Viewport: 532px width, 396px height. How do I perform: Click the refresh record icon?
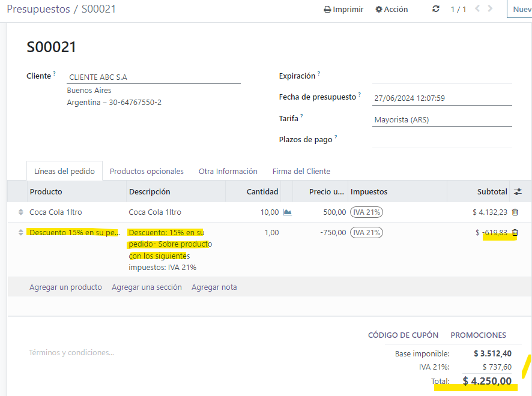click(436, 9)
